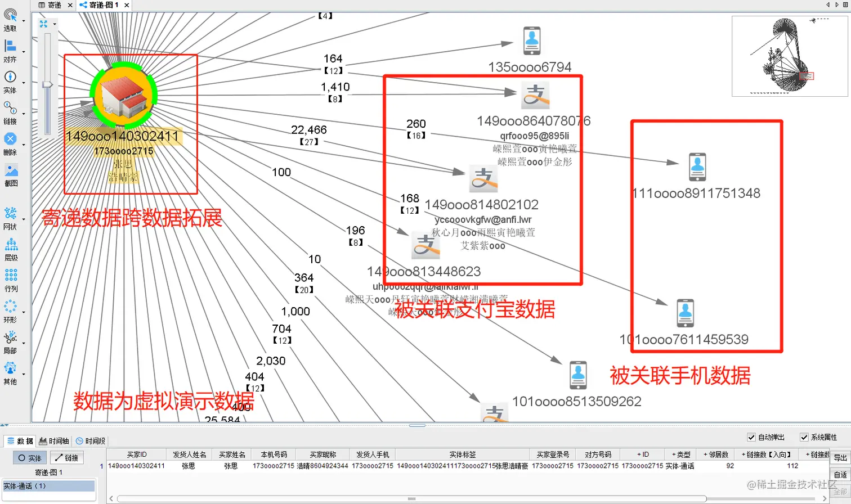851x504 pixels.
Task: Expand dropdown arrow beside 选取
Action: click(24, 21)
